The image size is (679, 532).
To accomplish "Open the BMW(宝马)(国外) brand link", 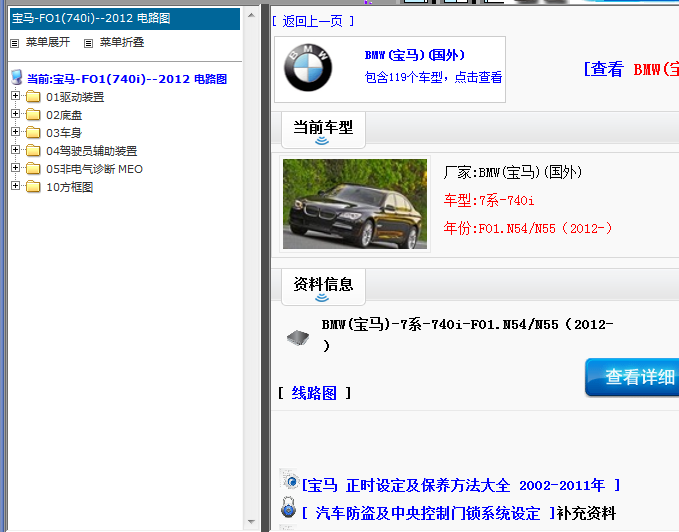I will [414, 55].
